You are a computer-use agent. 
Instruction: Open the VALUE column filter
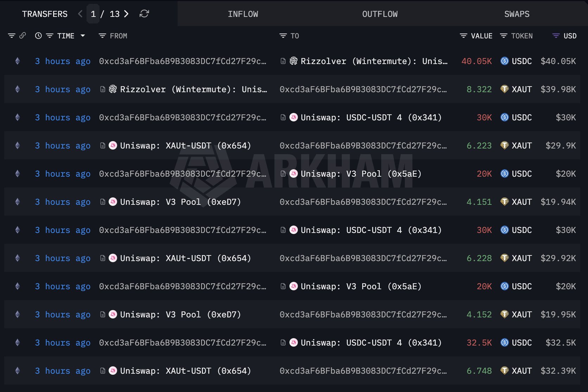464,36
